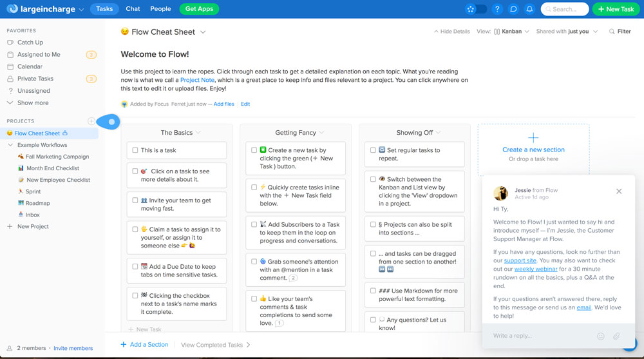Click the Filter magnifier icon
Viewport: 644px width, 359px height.
(612, 31)
